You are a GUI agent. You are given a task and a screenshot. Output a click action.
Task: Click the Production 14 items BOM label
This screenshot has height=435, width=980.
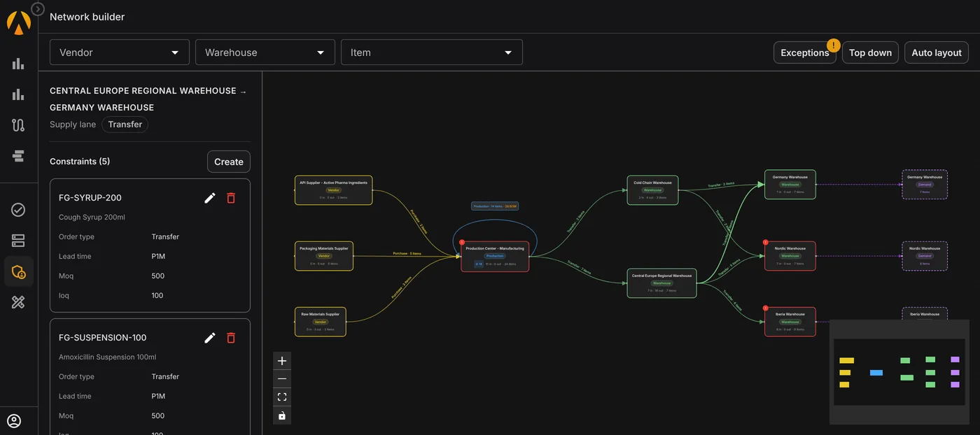tap(495, 206)
